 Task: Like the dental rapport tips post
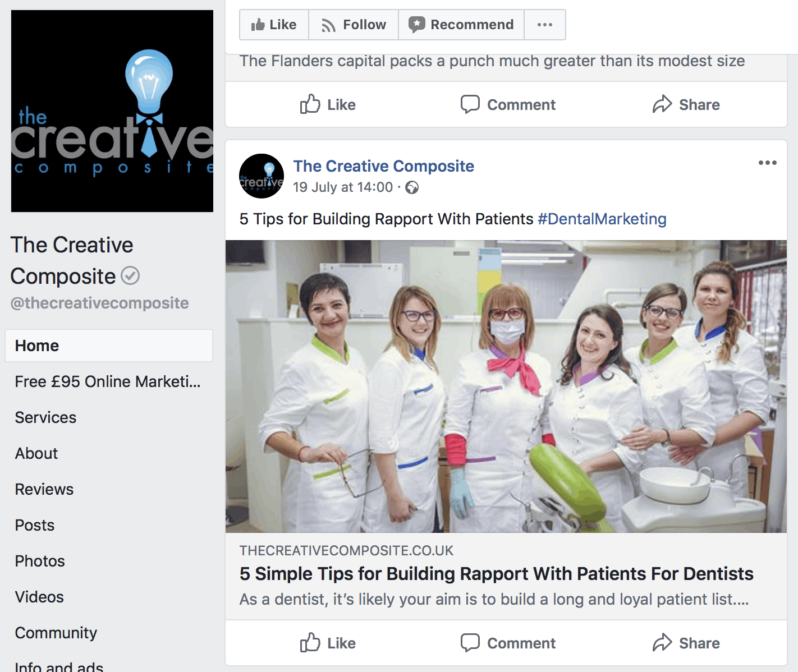point(328,643)
